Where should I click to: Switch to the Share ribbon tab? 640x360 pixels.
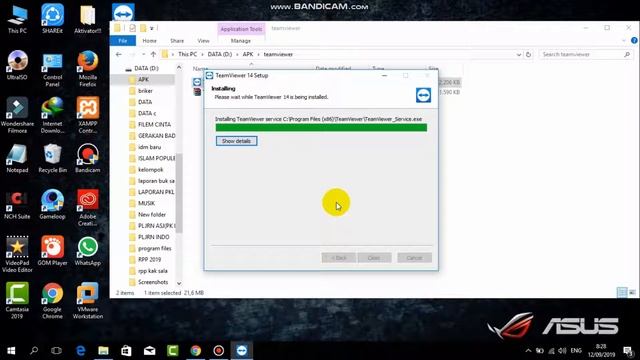click(177, 41)
